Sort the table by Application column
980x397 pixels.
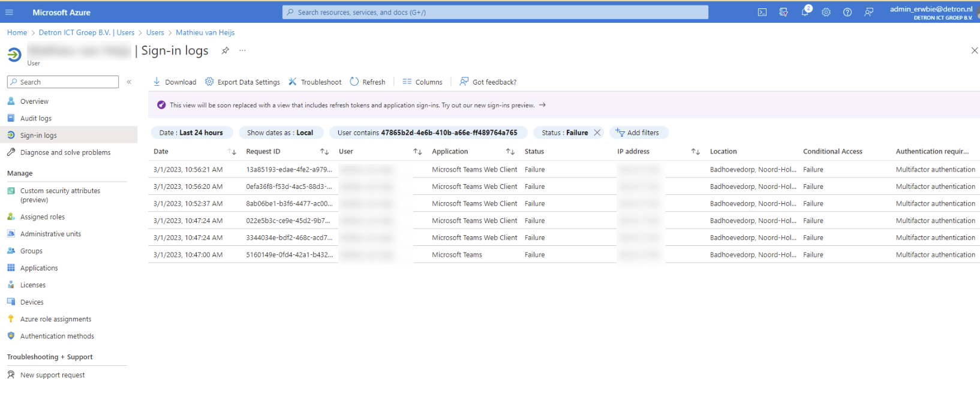pos(510,152)
